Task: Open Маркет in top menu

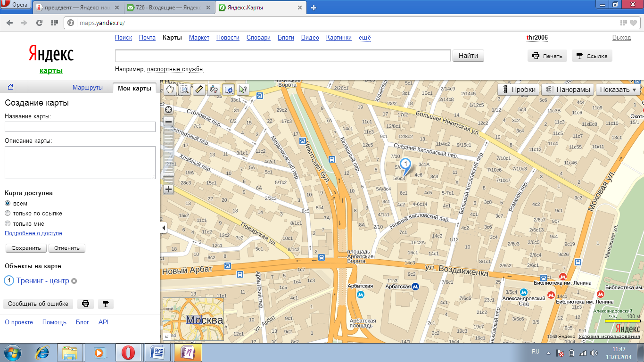Action: (x=199, y=38)
